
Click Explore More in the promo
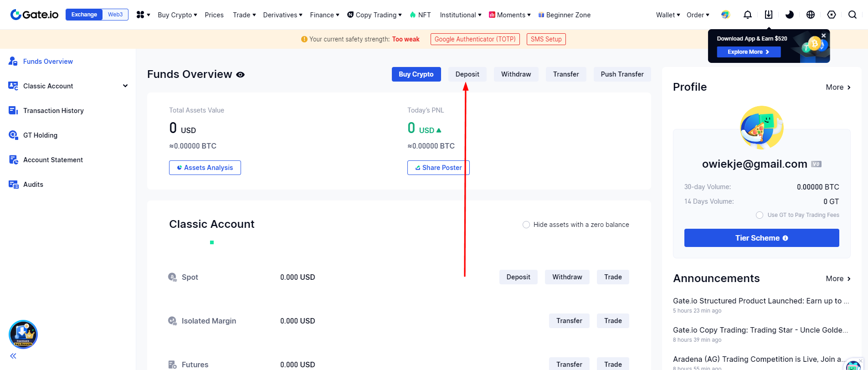coord(748,52)
